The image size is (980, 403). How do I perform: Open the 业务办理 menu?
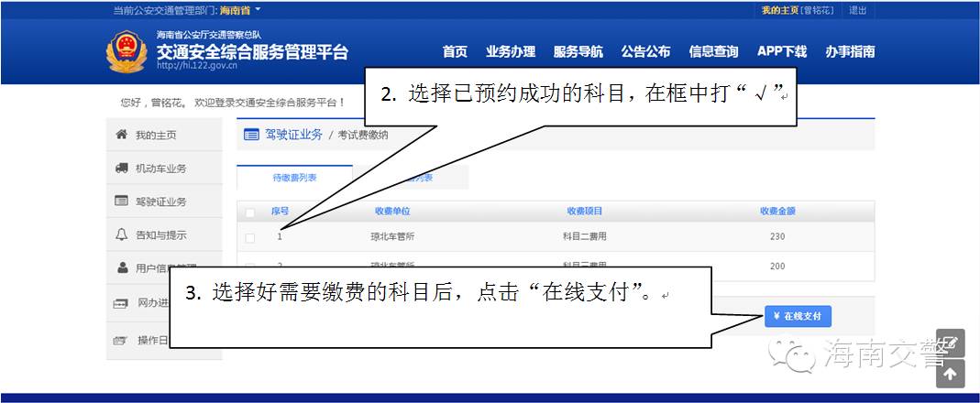[511, 52]
